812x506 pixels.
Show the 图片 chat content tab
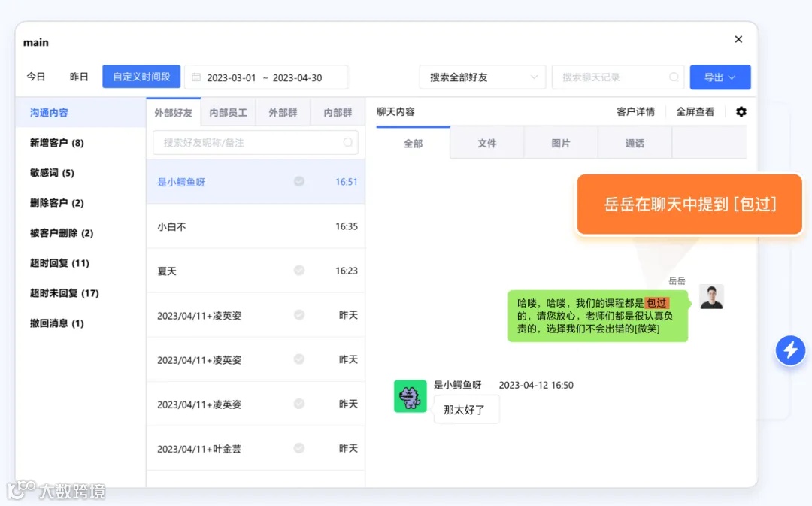pos(561,143)
